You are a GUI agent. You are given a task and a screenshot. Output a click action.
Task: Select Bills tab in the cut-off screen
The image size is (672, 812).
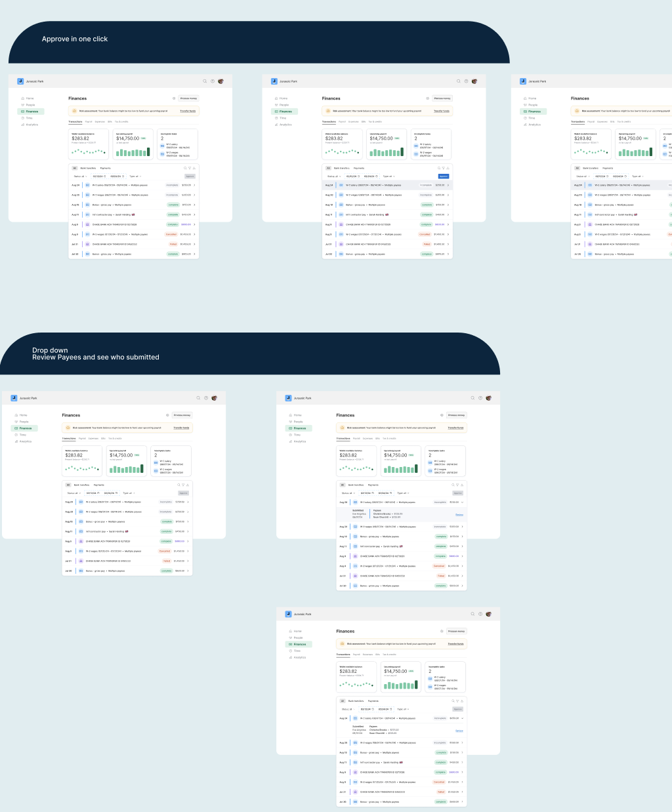point(612,121)
